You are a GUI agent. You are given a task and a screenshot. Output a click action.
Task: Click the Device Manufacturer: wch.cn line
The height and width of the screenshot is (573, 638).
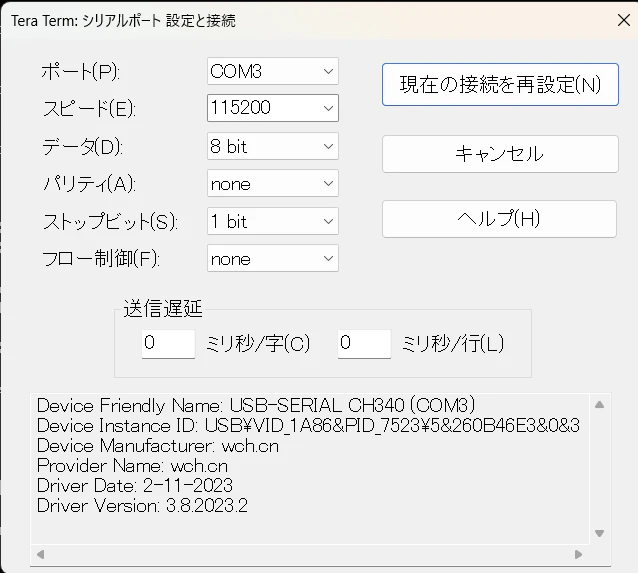click(x=158, y=446)
